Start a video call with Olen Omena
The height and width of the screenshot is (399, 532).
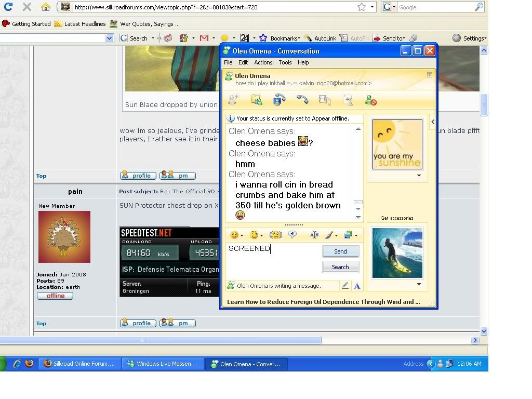[279, 100]
